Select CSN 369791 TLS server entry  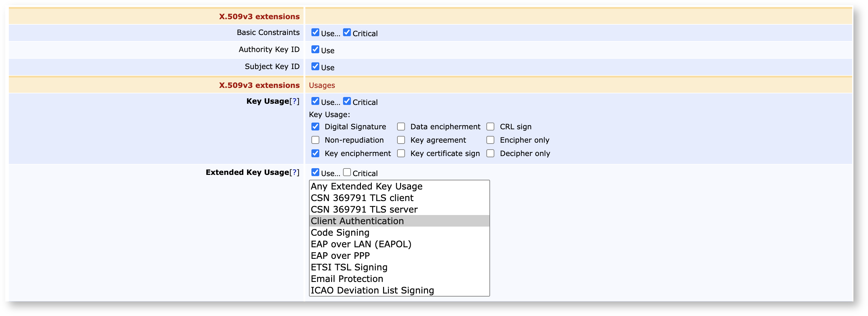click(x=364, y=210)
